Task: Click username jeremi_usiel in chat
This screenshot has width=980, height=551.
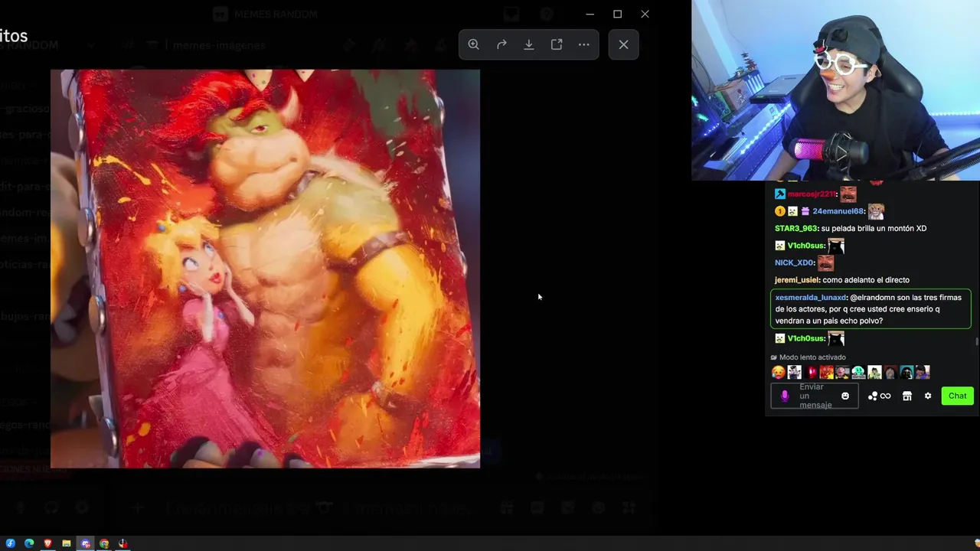Action: click(796, 280)
